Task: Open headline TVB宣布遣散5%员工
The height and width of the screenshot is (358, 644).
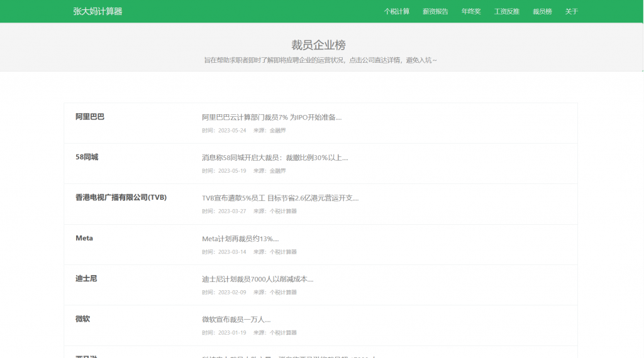Action: [280, 198]
